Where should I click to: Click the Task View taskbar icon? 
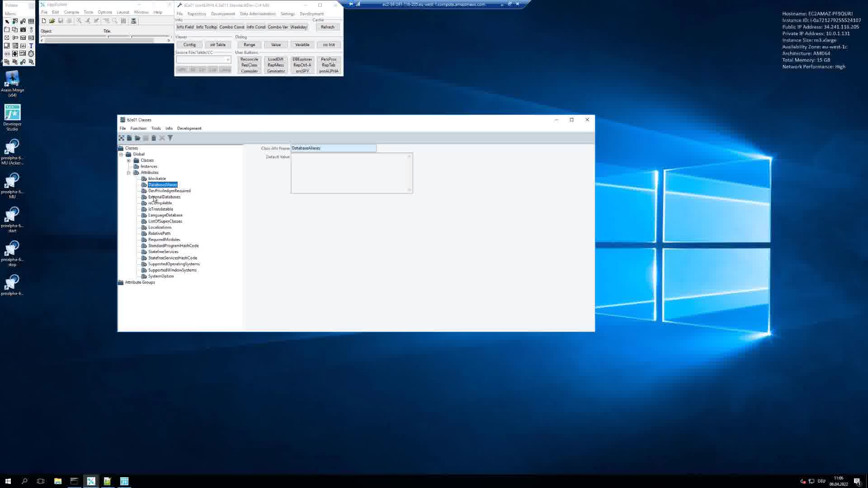point(41,481)
